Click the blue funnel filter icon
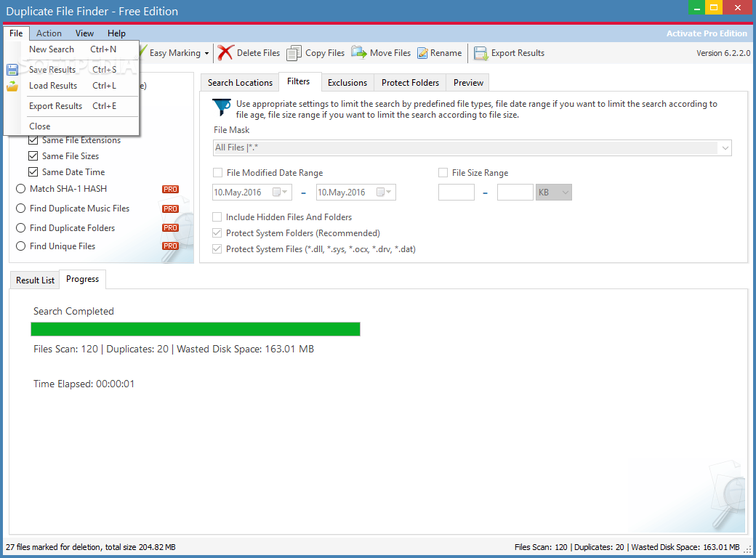This screenshot has width=756, height=558. [x=222, y=107]
